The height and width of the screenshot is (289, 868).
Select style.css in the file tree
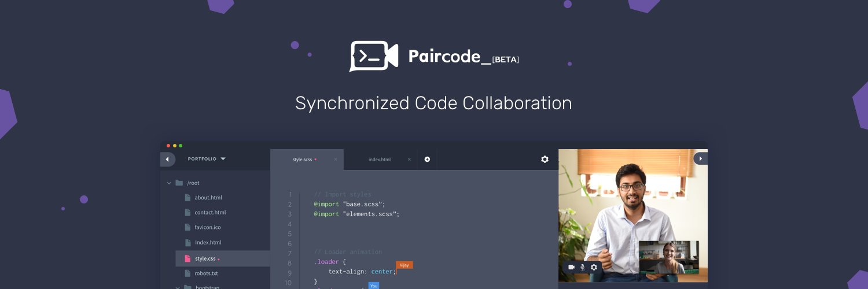click(223, 258)
